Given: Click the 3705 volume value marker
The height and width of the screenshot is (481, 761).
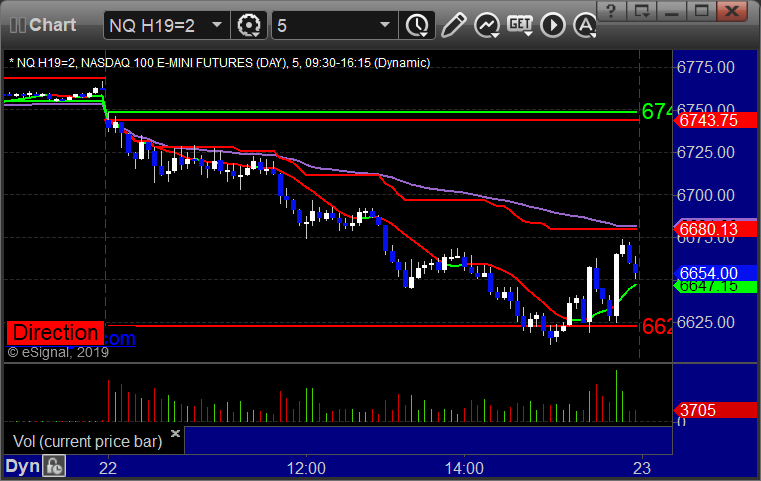Looking at the screenshot, I should (715, 411).
